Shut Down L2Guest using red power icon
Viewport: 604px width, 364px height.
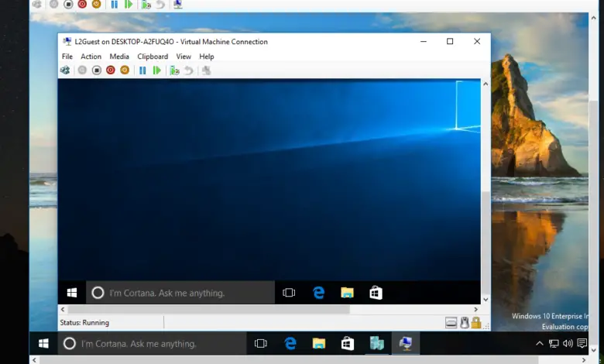[x=111, y=70]
